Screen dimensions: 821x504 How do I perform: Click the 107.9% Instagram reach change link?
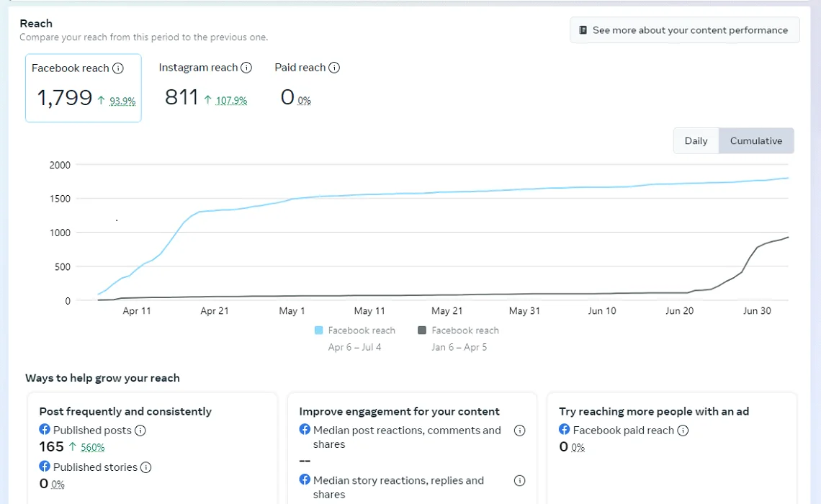point(231,101)
